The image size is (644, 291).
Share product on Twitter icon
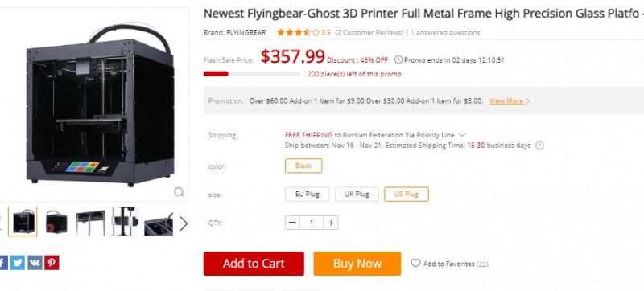click(x=17, y=263)
